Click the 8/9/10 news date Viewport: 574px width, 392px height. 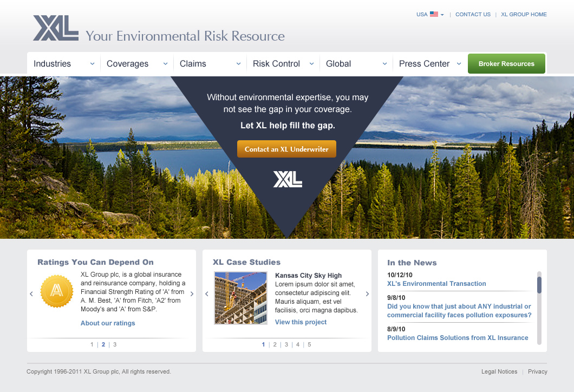click(396, 329)
